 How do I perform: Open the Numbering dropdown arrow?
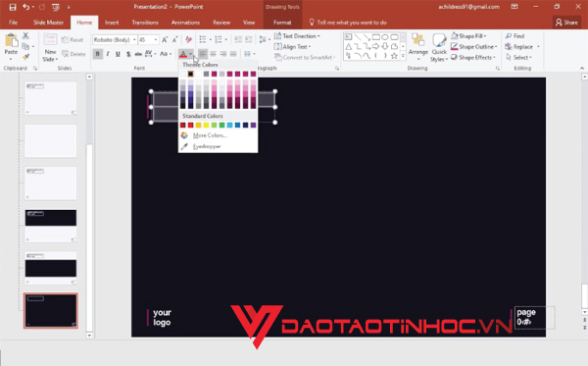(225, 40)
